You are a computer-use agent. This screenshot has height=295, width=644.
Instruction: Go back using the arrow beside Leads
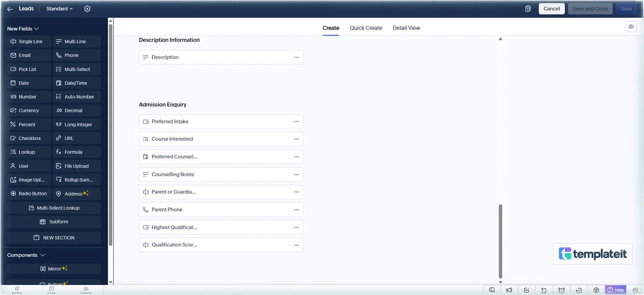coord(10,9)
